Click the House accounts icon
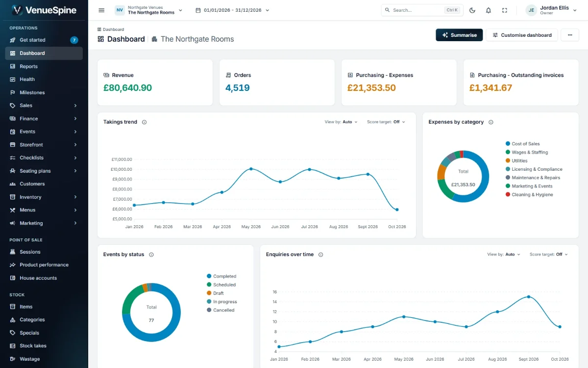 click(13, 278)
